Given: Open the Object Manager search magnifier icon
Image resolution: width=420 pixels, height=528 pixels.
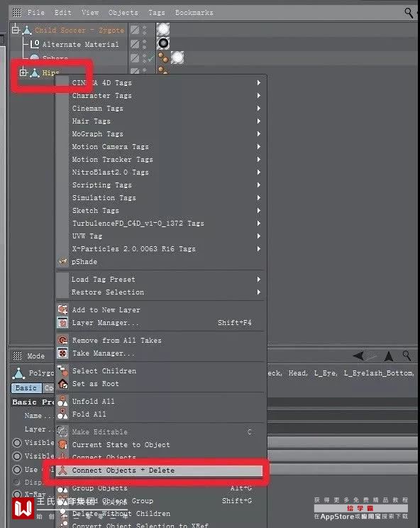Looking at the screenshot, I should coord(409,13).
